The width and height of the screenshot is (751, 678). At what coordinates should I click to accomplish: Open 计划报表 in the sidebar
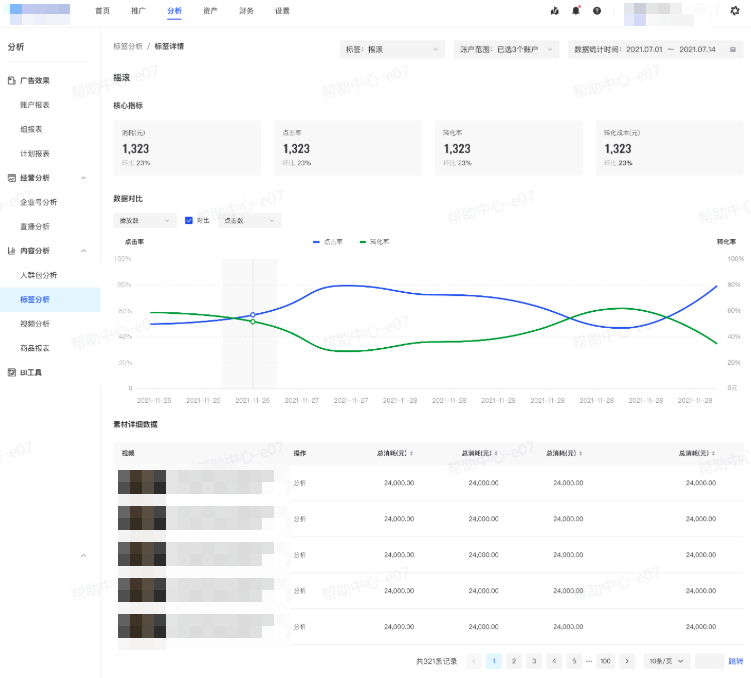[x=34, y=154]
